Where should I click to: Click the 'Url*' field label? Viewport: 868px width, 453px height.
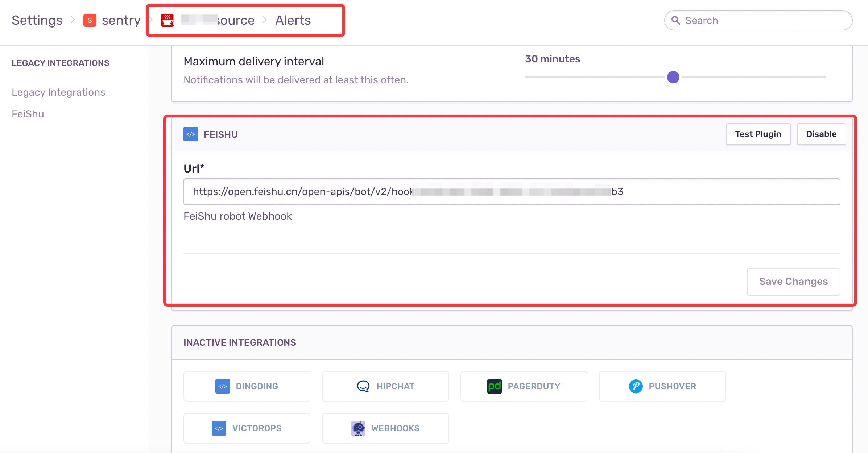coord(194,169)
